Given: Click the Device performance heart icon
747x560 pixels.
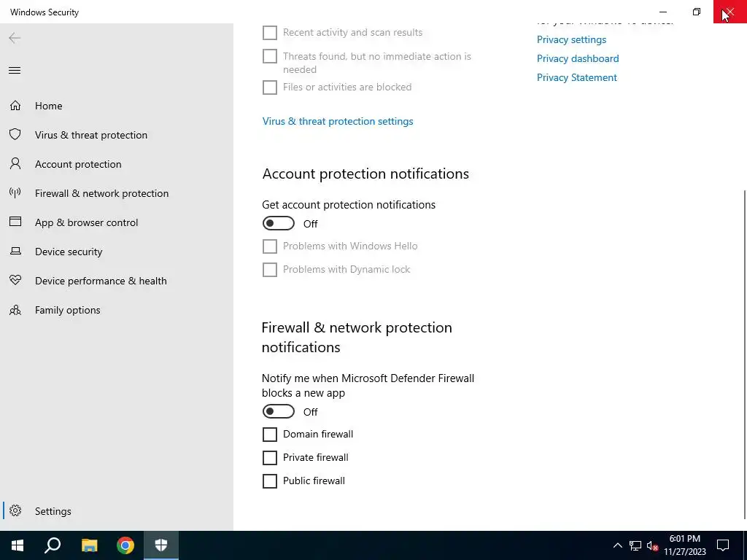Looking at the screenshot, I should click(x=15, y=280).
